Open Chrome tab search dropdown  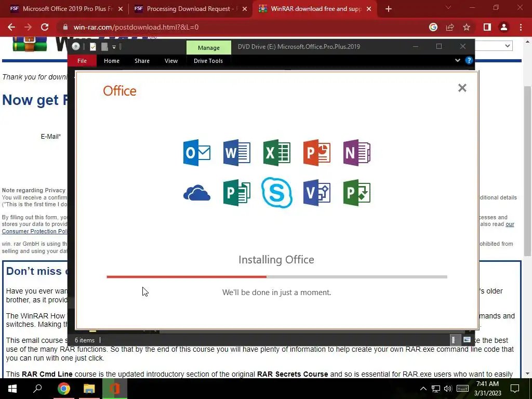(x=448, y=7)
